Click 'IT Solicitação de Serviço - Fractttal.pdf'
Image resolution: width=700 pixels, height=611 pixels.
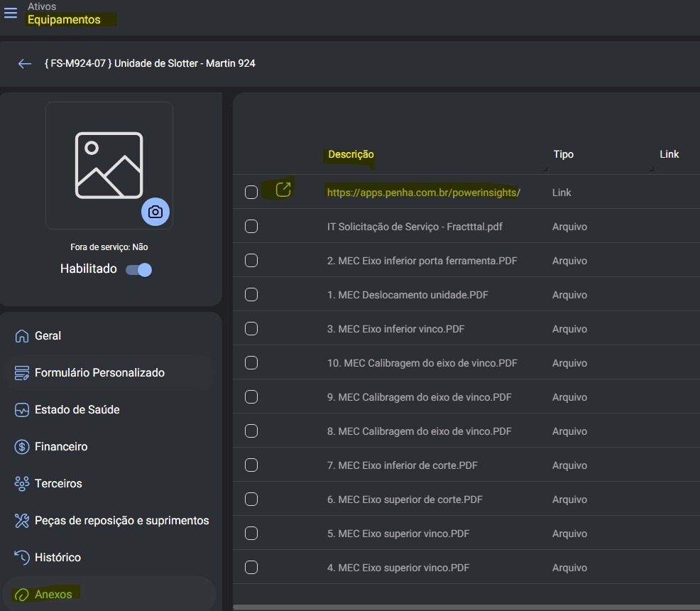(415, 227)
